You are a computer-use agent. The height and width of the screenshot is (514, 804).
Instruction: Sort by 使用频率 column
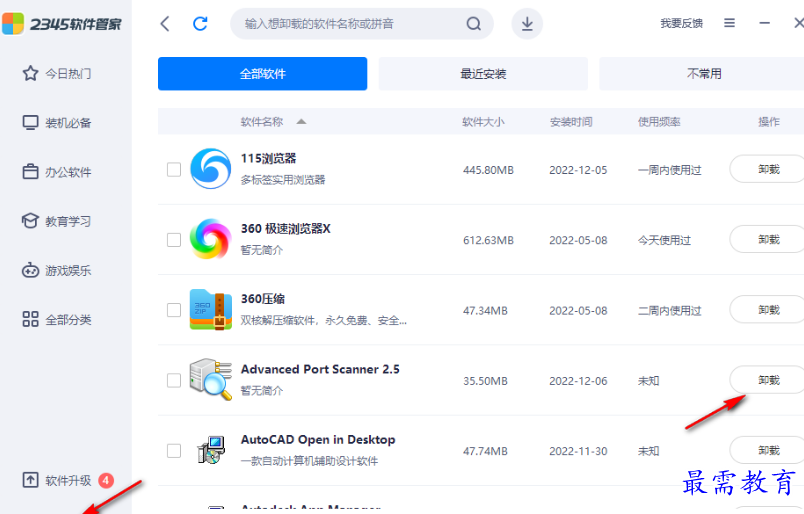[x=659, y=122]
